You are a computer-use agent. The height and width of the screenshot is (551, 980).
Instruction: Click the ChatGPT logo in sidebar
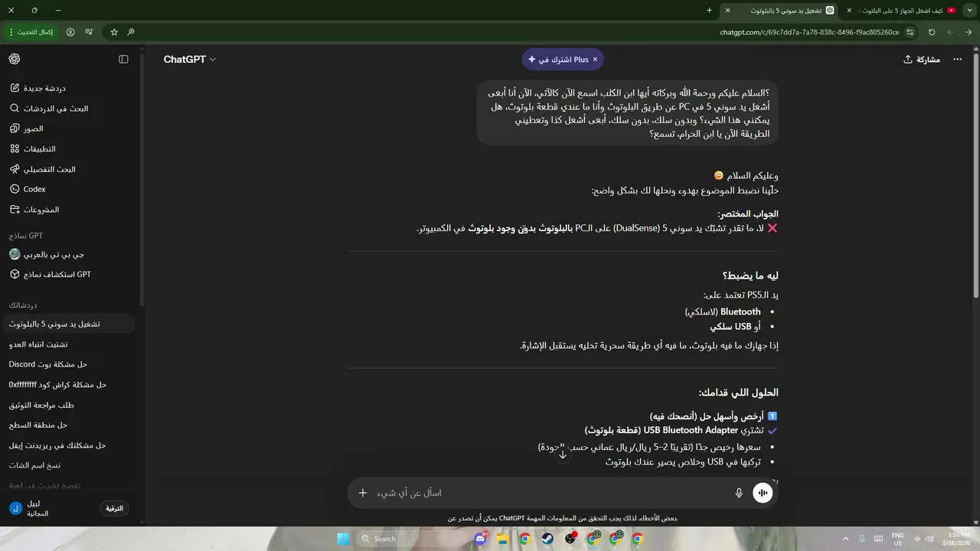[15, 59]
